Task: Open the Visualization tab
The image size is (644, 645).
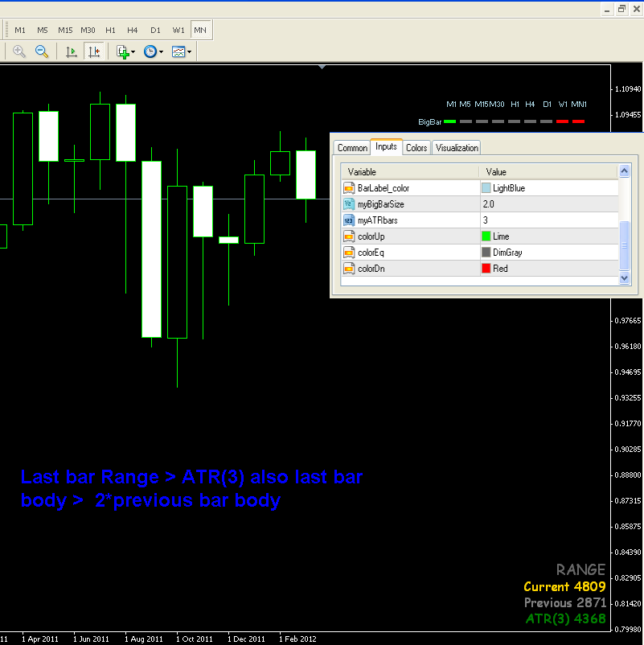Action: (x=457, y=148)
